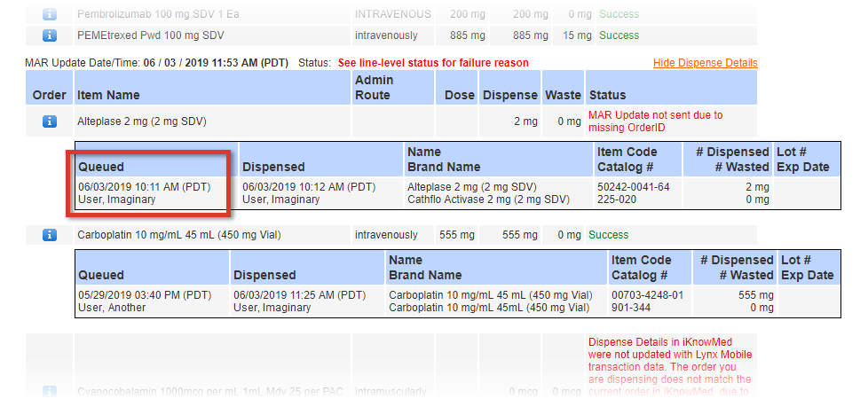
Task: Click the Order column header
Action: tap(50, 95)
